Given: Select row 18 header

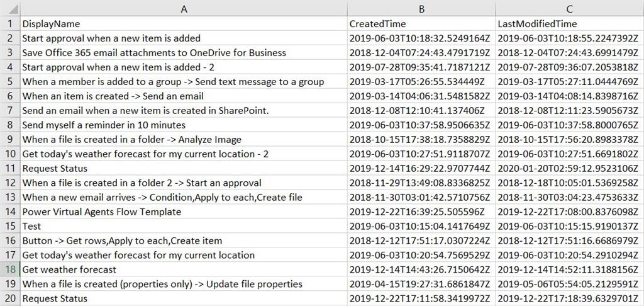Looking at the screenshot, I should [x=10, y=269].
